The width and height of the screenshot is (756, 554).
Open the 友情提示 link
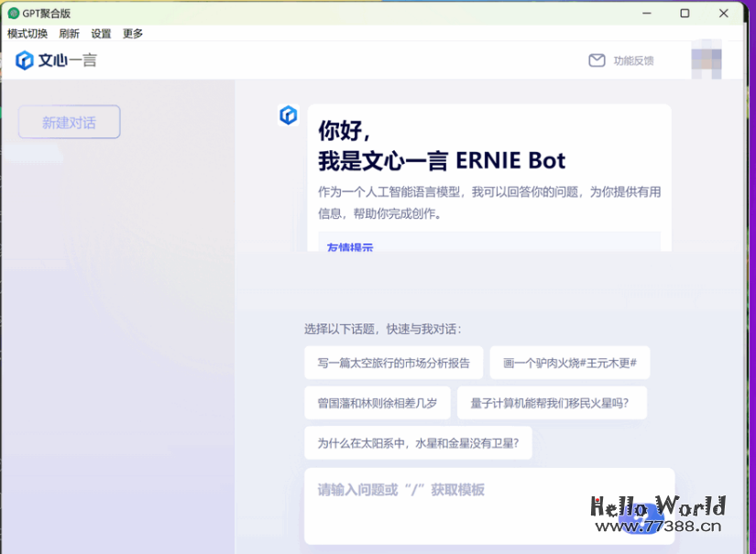tap(349, 248)
